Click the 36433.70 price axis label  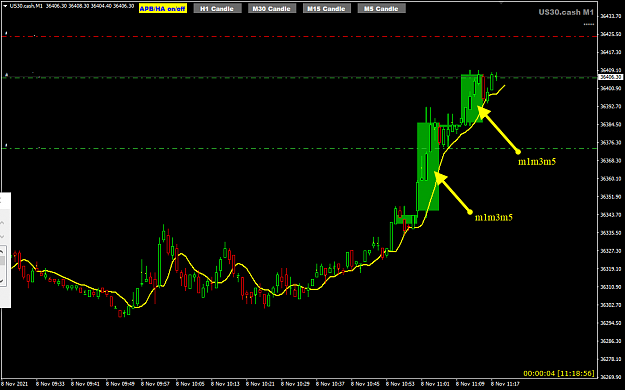(610, 16)
